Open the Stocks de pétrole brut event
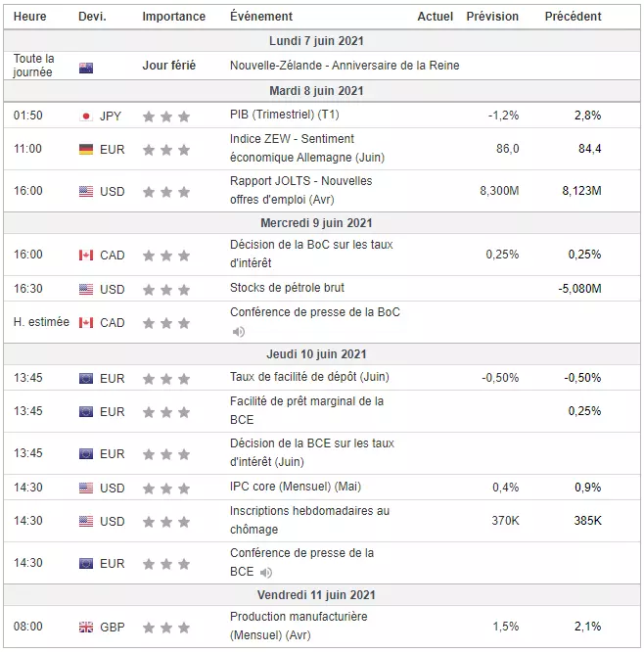644x652 pixels. [x=288, y=288]
